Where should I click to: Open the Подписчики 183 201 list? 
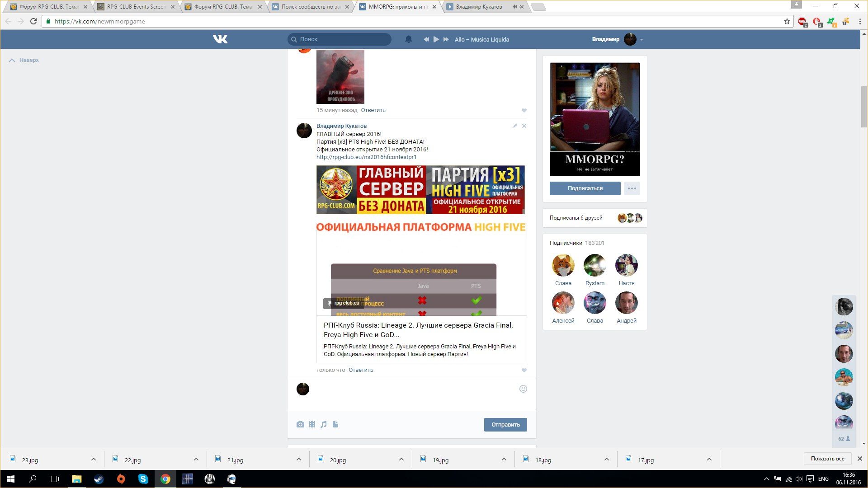[x=577, y=243]
